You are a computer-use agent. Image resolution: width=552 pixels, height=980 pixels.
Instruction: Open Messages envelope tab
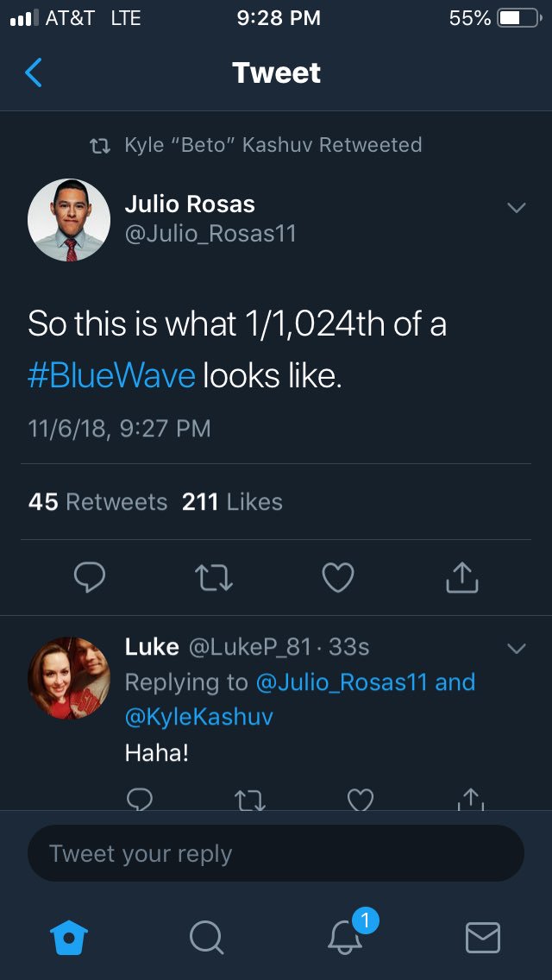pos(483,938)
